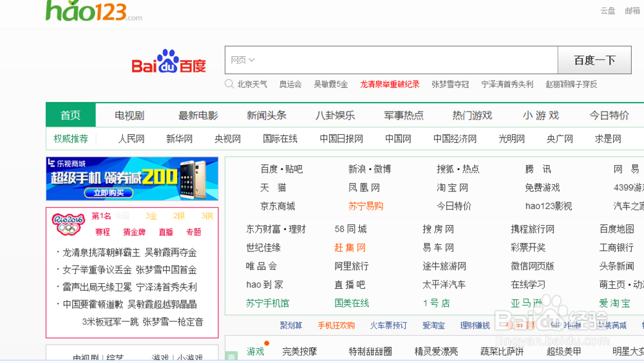Click 立即购买 in the banner
The height and width of the screenshot is (363, 644).
pyautogui.click(x=108, y=193)
